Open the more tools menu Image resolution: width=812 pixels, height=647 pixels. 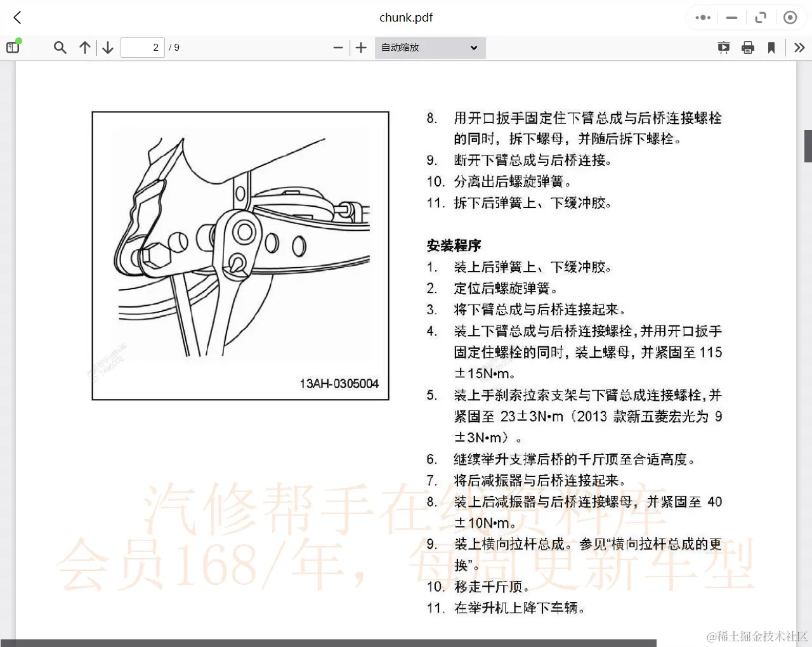[x=799, y=47]
